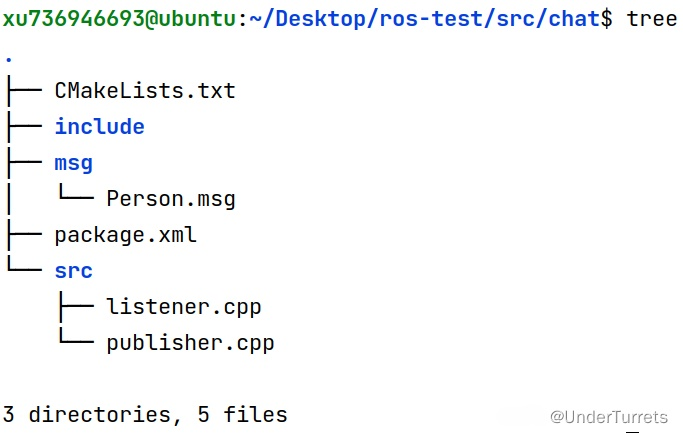This screenshot has width=683, height=433.
Task: Select the listener.cpp file
Action: coord(184,307)
